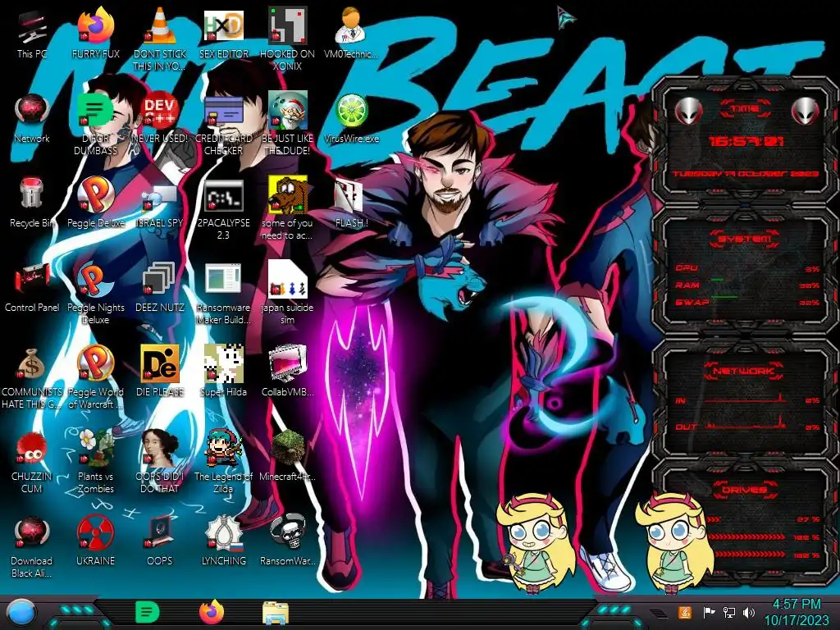Open the Minecraft4Fr grass block icon
840x630 pixels.
(288, 455)
